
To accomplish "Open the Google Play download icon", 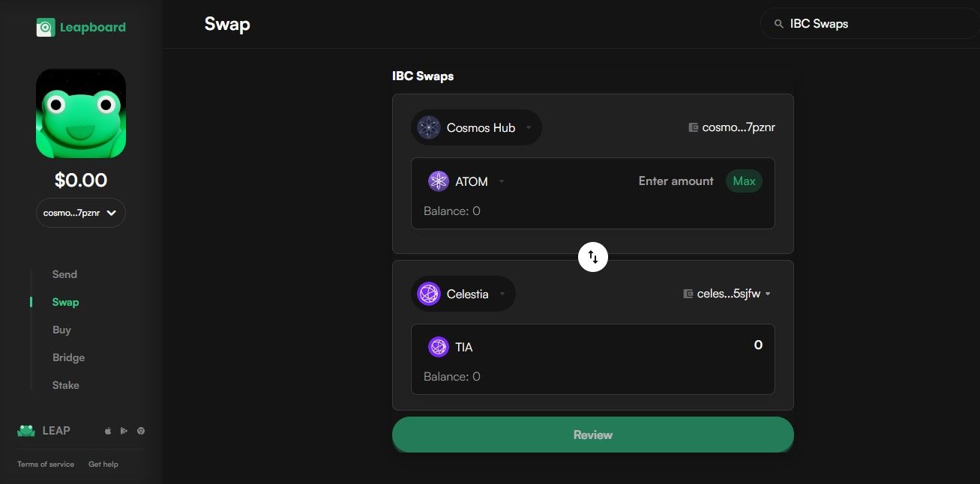I will coord(124,431).
